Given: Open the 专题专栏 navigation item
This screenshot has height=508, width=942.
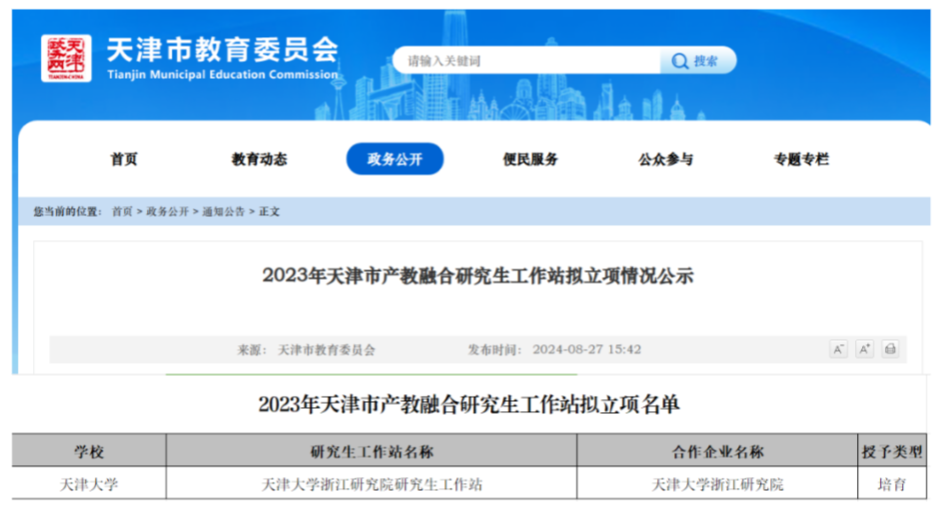Looking at the screenshot, I should [801, 159].
